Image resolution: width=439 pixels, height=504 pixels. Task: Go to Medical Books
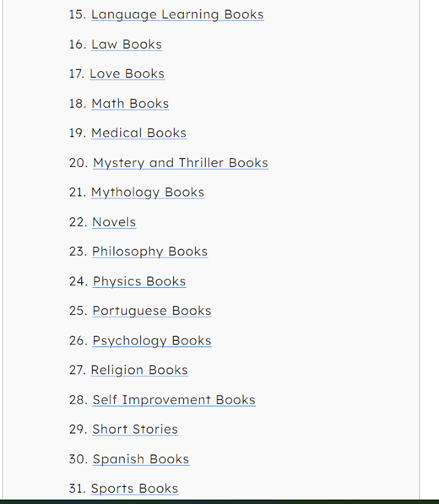139,133
